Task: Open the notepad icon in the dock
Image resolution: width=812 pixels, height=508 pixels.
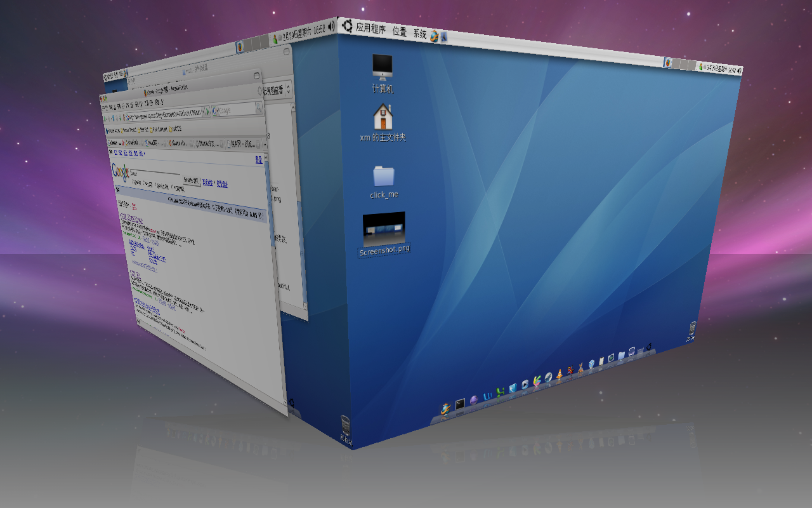Action: tap(601, 361)
